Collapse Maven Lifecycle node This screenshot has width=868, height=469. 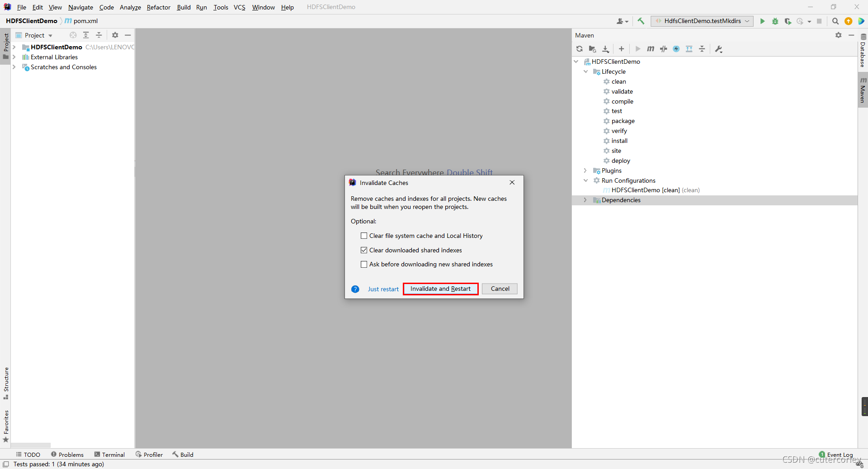(586, 71)
